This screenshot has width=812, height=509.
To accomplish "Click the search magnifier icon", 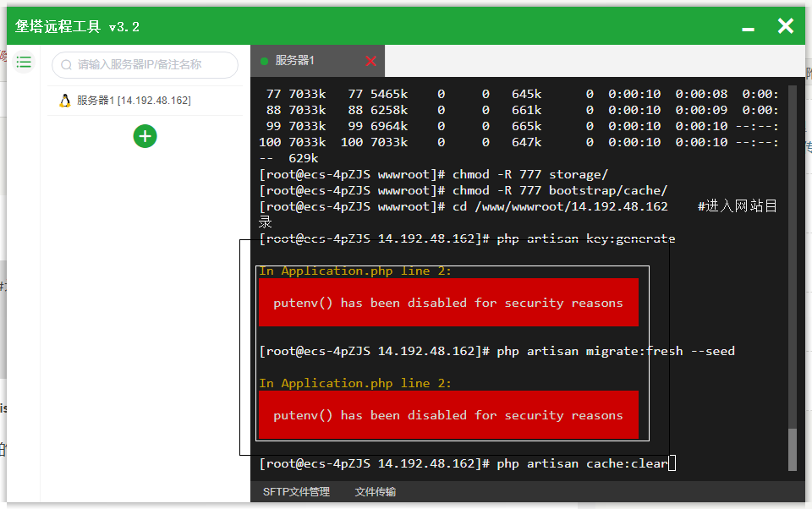I will [x=66, y=65].
